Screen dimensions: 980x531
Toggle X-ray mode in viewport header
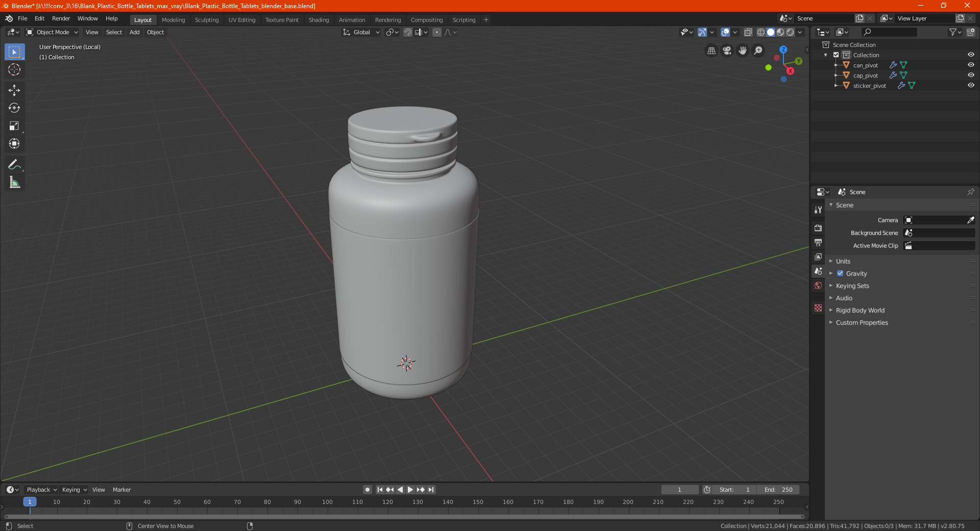(x=748, y=32)
